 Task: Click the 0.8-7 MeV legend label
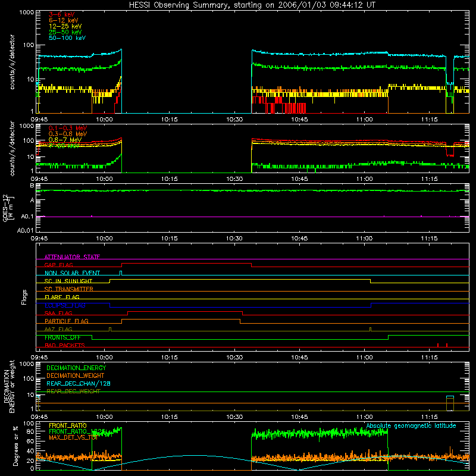tap(65, 140)
